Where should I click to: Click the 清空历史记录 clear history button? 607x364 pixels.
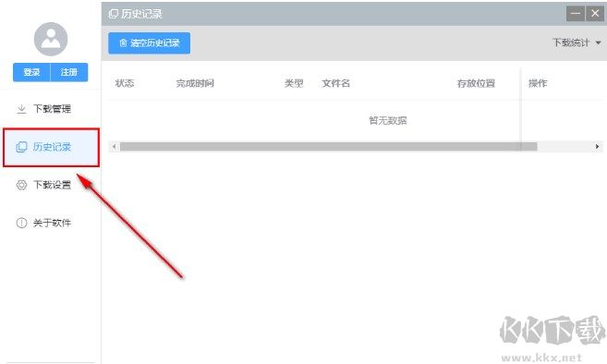149,43
